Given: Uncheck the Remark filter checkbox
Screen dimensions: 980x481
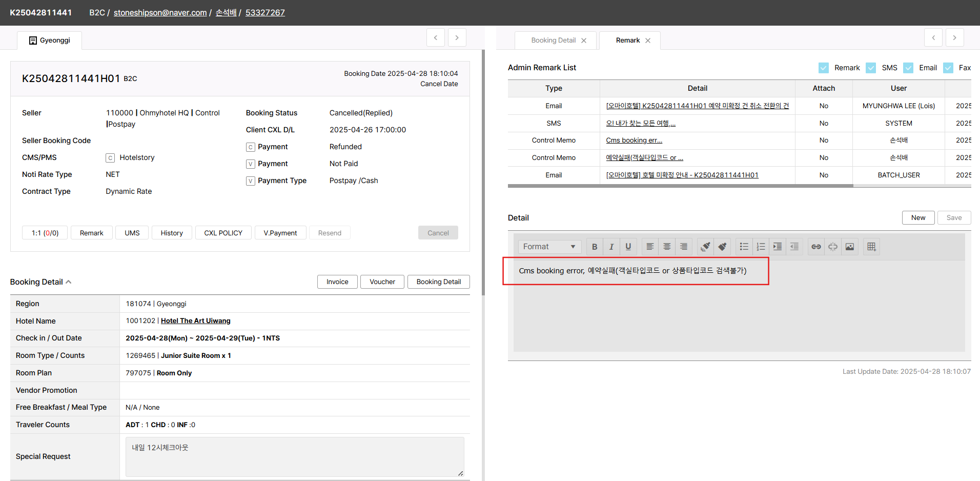Looking at the screenshot, I should pos(824,68).
